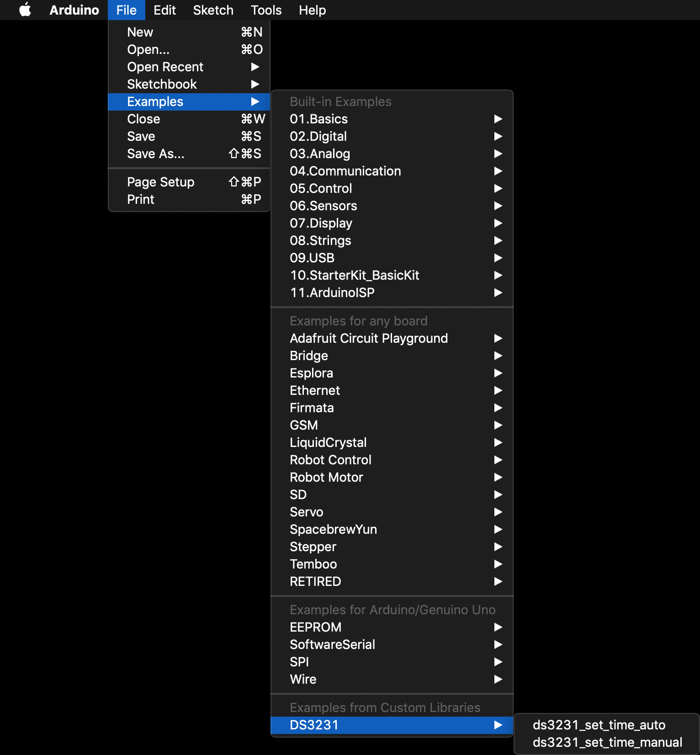Open the Sketch menu
The height and width of the screenshot is (755, 700).
pyautogui.click(x=213, y=10)
